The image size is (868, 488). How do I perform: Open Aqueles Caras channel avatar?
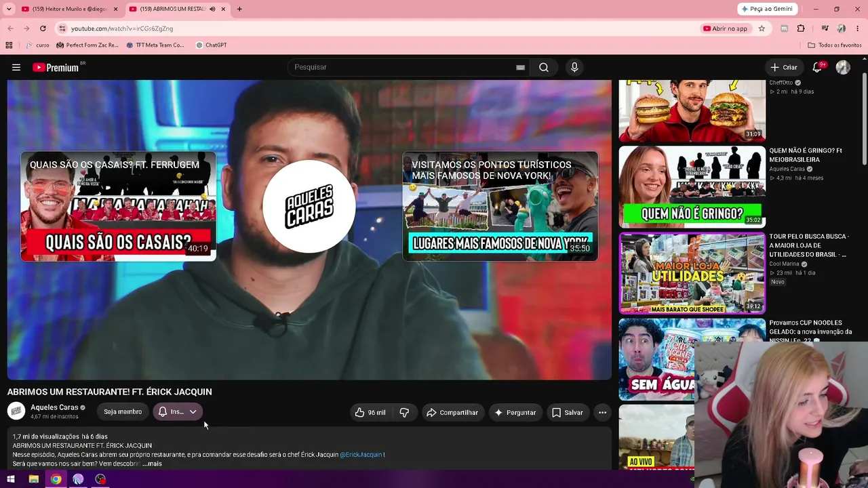coord(16,411)
